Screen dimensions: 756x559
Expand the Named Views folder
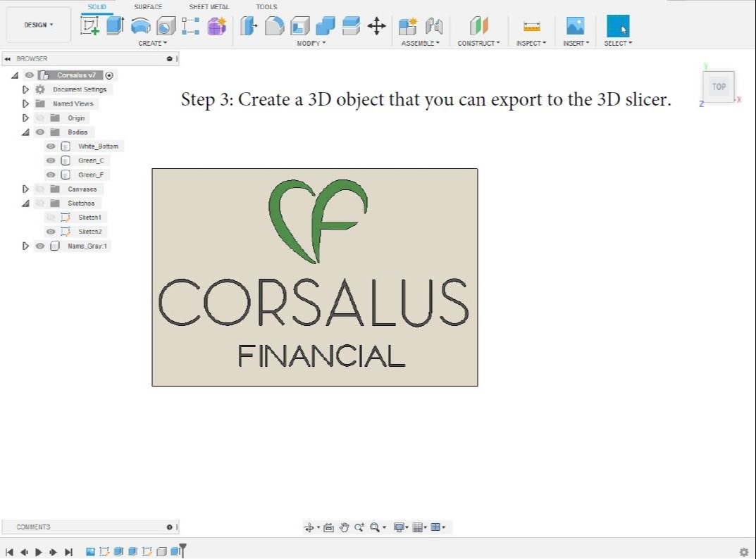pyautogui.click(x=26, y=103)
